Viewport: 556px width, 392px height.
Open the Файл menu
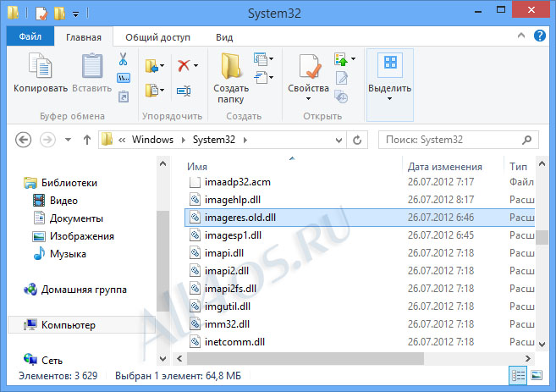pyautogui.click(x=30, y=36)
